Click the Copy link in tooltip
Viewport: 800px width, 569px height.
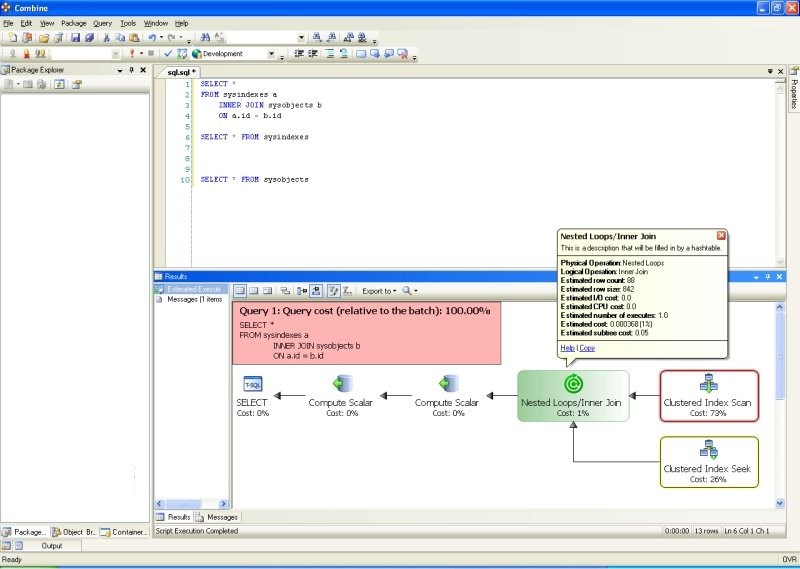587,348
